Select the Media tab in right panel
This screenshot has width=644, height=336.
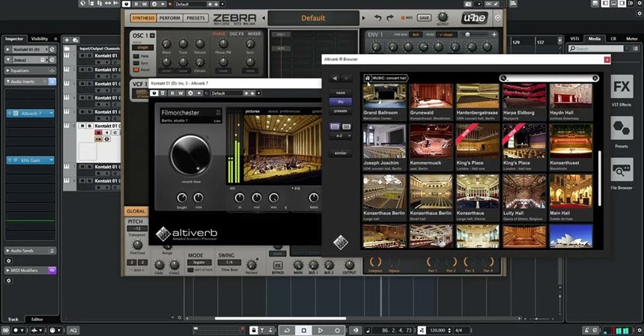(x=595, y=39)
